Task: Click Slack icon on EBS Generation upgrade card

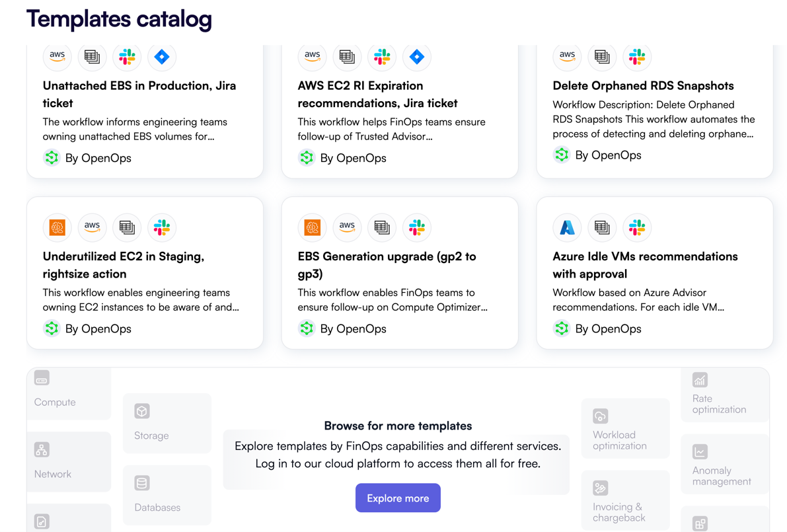Action: pos(416,227)
